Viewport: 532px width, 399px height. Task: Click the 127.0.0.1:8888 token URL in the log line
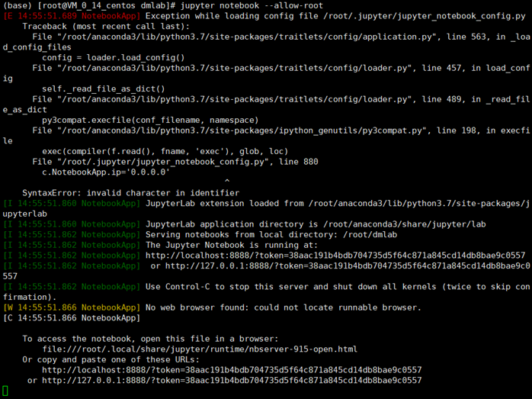pos(348,266)
